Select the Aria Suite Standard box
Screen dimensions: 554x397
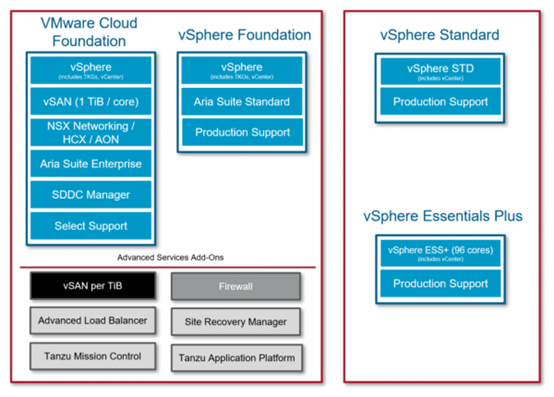(x=242, y=101)
